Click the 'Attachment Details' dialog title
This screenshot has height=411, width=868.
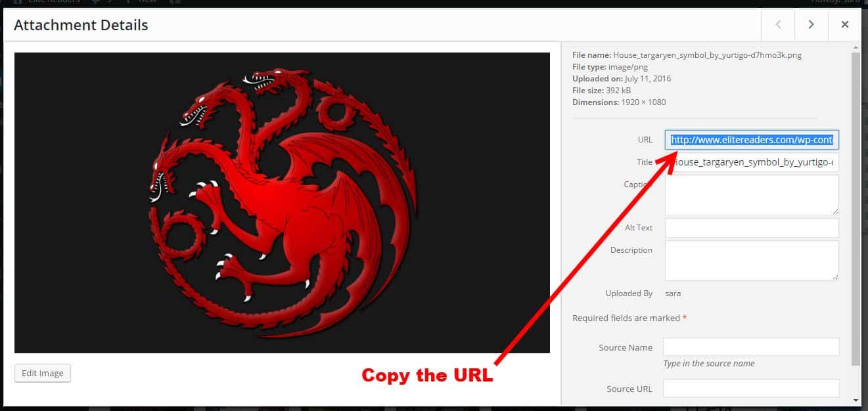[x=81, y=25]
